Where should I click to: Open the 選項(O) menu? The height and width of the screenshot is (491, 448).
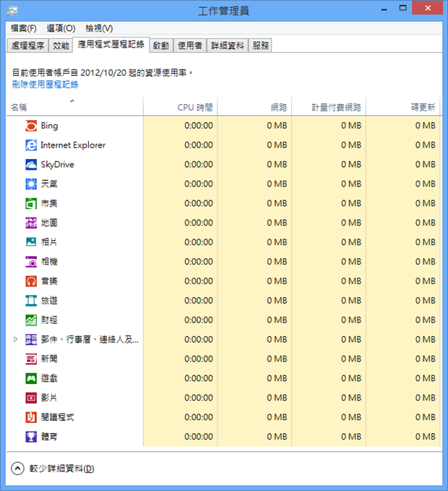coord(61,28)
